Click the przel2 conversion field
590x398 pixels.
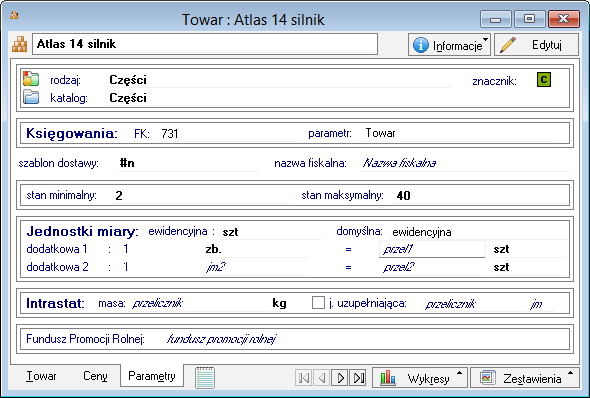432,267
